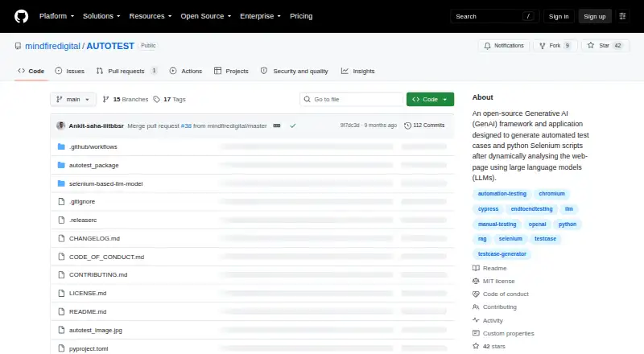Click the Sign up button
The width and height of the screenshot is (644, 354).
tap(595, 16)
